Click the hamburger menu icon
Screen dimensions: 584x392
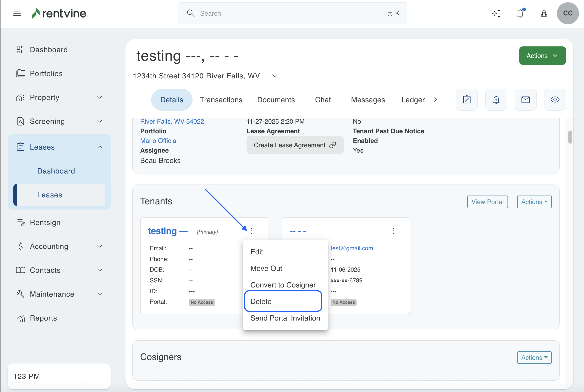point(17,13)
